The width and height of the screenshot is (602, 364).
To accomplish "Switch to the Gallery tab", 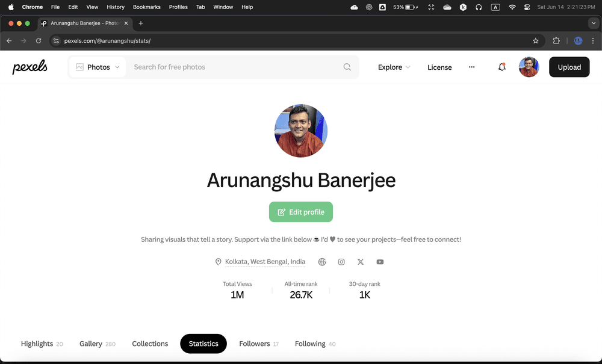I will (x=91, y=344).
